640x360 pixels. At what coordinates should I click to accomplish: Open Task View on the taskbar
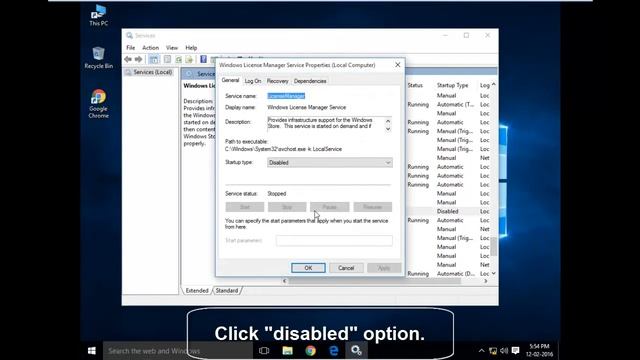(x=264, y=351)
